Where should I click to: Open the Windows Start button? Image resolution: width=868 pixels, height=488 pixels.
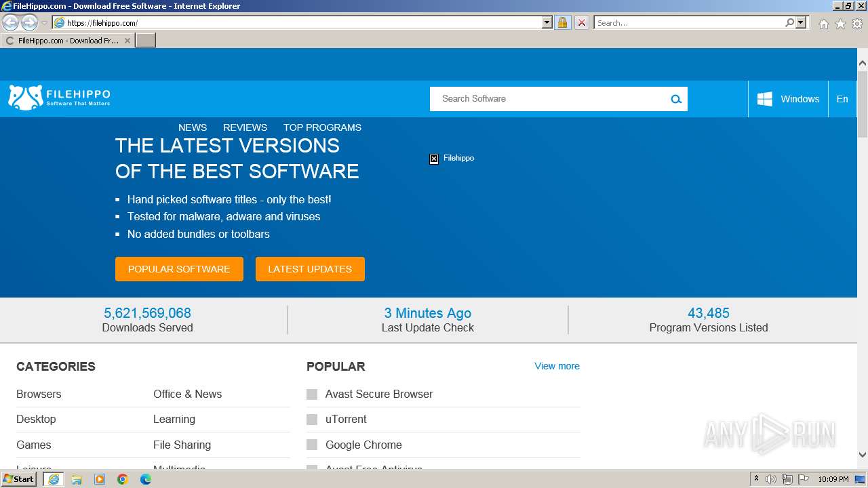coord(19,479)
